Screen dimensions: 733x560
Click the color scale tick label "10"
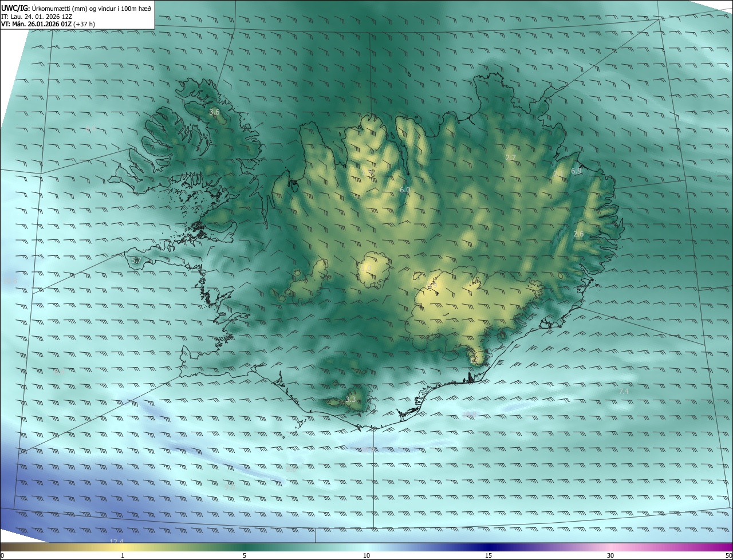pyautogui.click(x=366, y=555)
